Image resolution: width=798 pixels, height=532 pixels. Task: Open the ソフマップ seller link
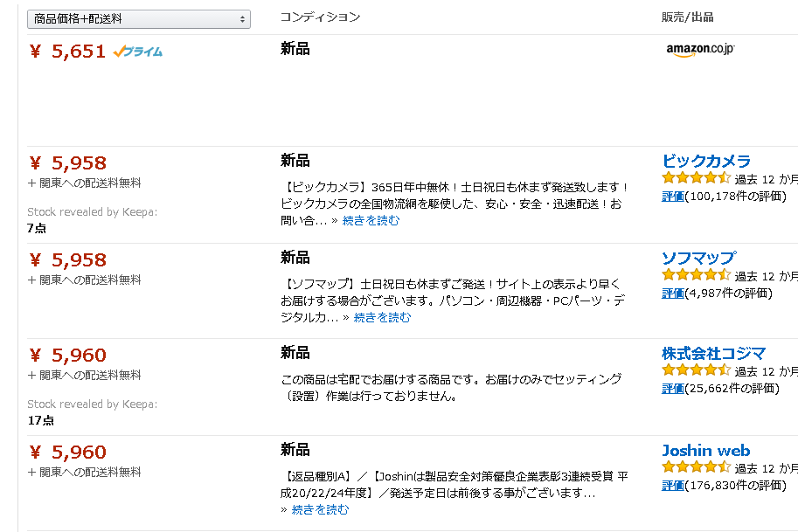[698, 258]
